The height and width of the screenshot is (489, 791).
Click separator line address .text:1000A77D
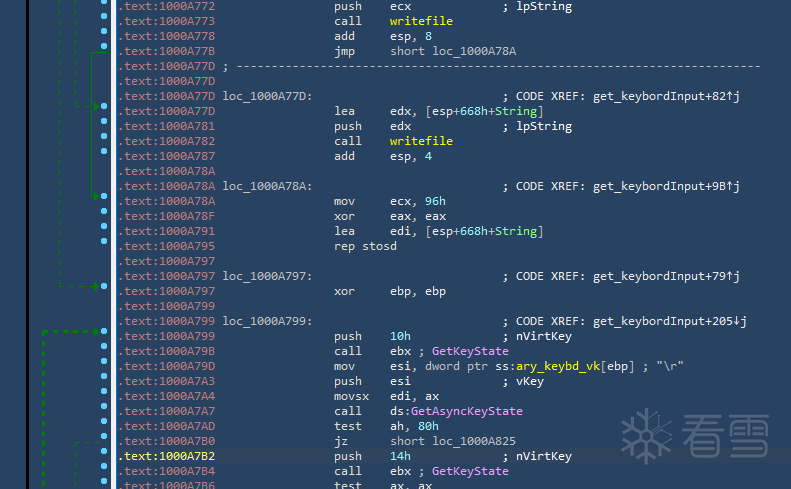click(167, 67)
